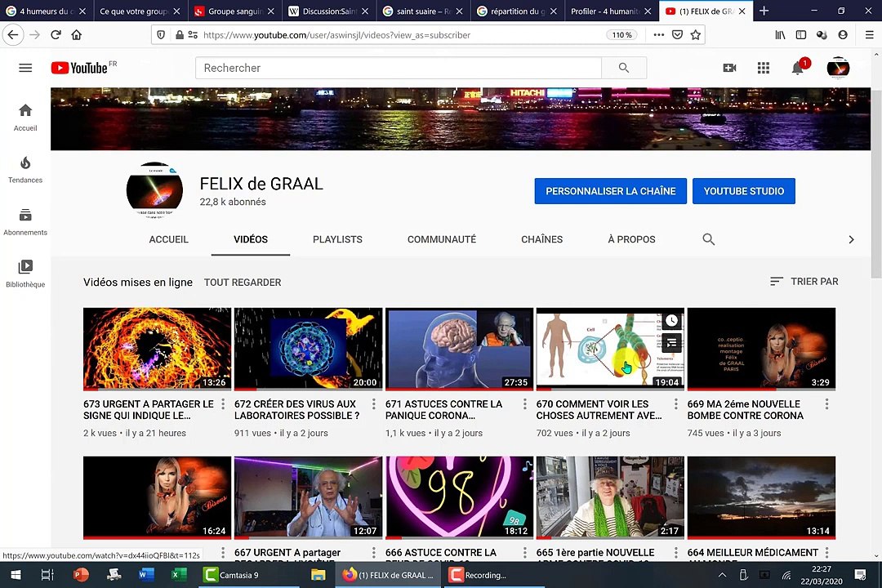
Task: Open the 13:14 dark sky thumbnail
Action: click(761, 497)
